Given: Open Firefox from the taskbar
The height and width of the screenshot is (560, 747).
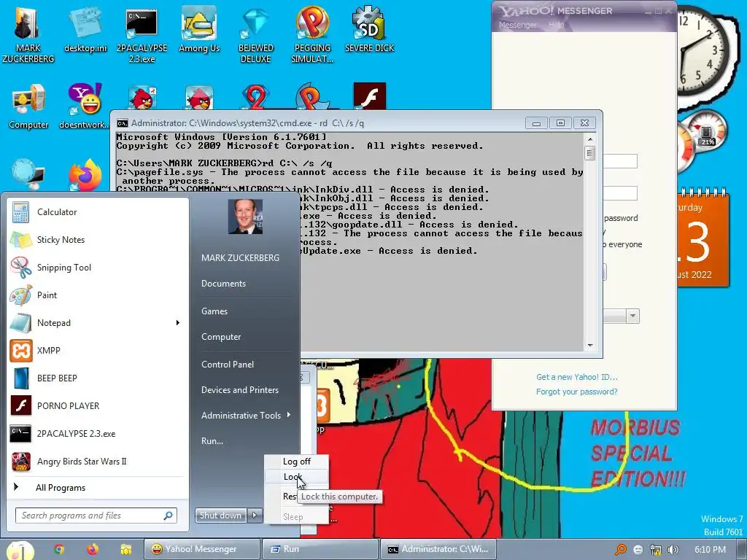Looking at the screenshot, I should [93, 549].
